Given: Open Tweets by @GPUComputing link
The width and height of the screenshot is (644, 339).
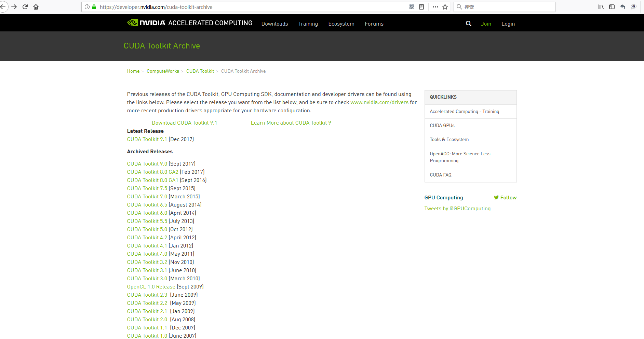Looking at the screenshot, I should pyautogui.click(x=457, y=209).
